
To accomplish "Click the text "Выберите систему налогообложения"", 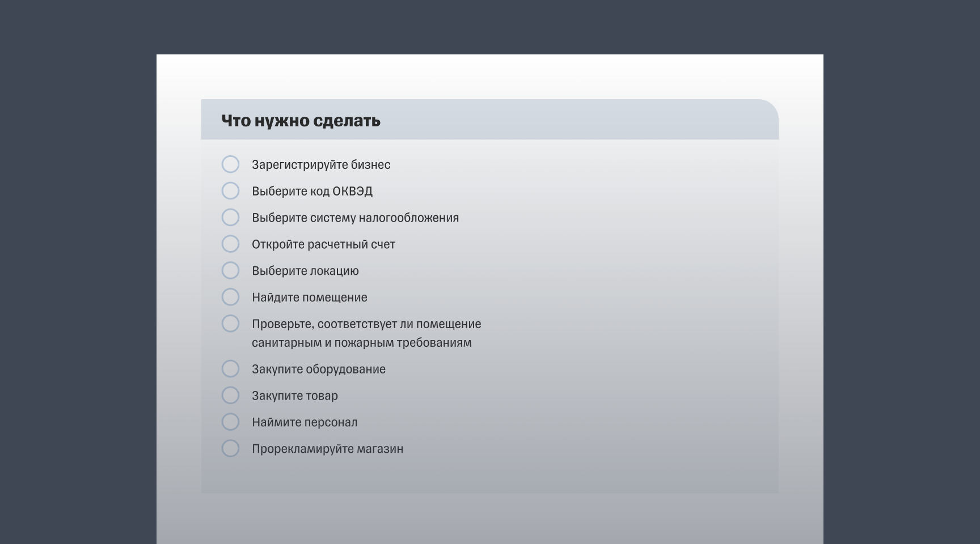I will coord(355,218).
